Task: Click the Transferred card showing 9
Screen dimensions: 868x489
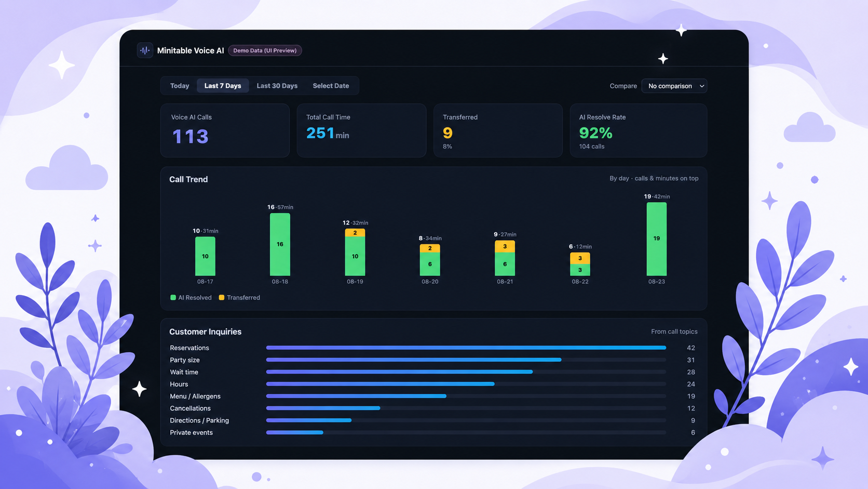Action: pyautogui.click(x=498, y=130)
